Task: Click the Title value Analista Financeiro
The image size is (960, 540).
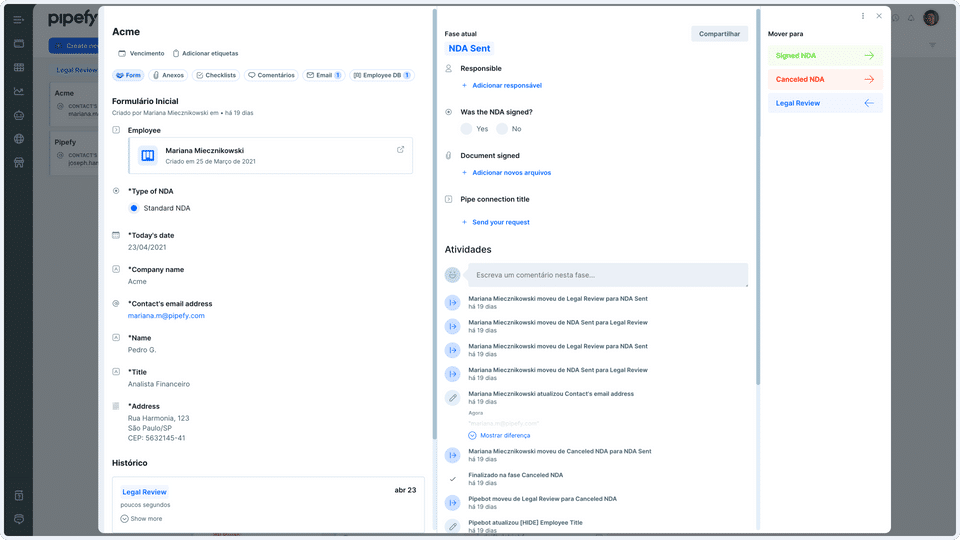Action: pos(159,384)
